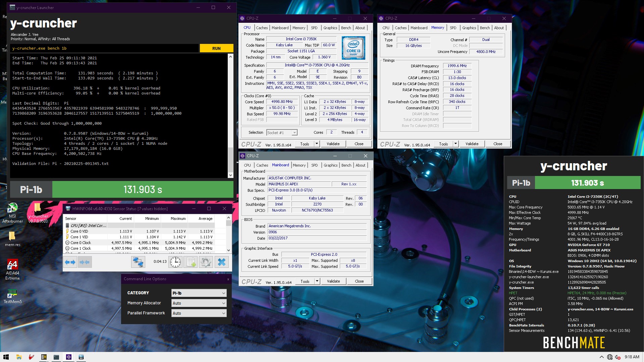The width and height of the screenshot is (644, 362).
Task: Click Validate in CPU-Z CPU window
Action: tap(333, 144)
